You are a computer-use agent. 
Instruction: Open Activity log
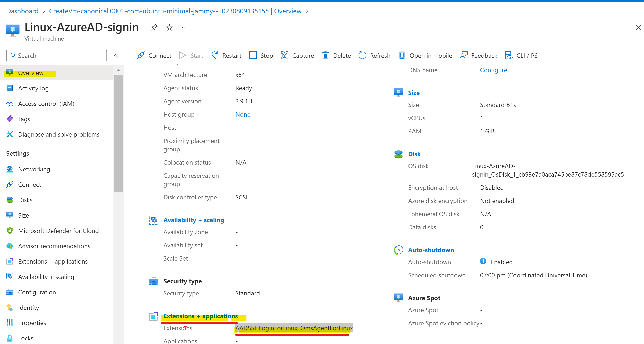pyautogui.click(x=57, y=88)
